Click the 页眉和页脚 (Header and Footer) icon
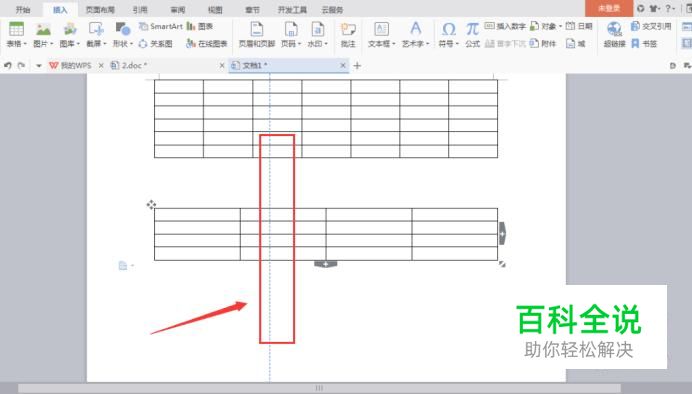This screenshot has height=394, width=692. point(257,29)
